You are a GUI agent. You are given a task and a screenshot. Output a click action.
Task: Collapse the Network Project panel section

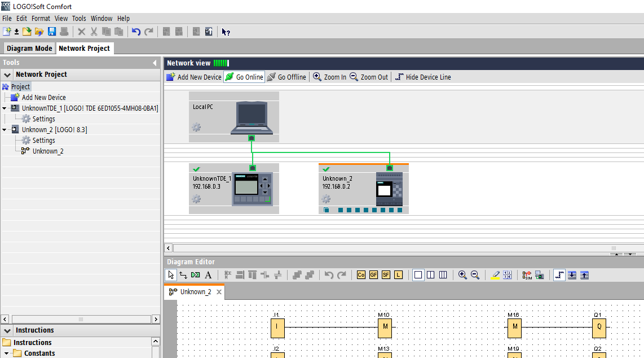click(7, 75)
